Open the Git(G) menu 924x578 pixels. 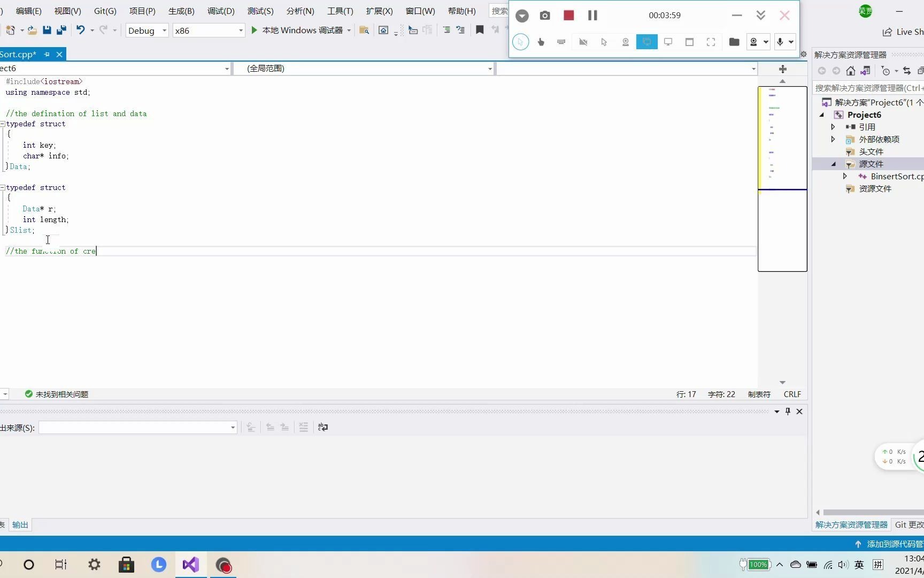105,11
